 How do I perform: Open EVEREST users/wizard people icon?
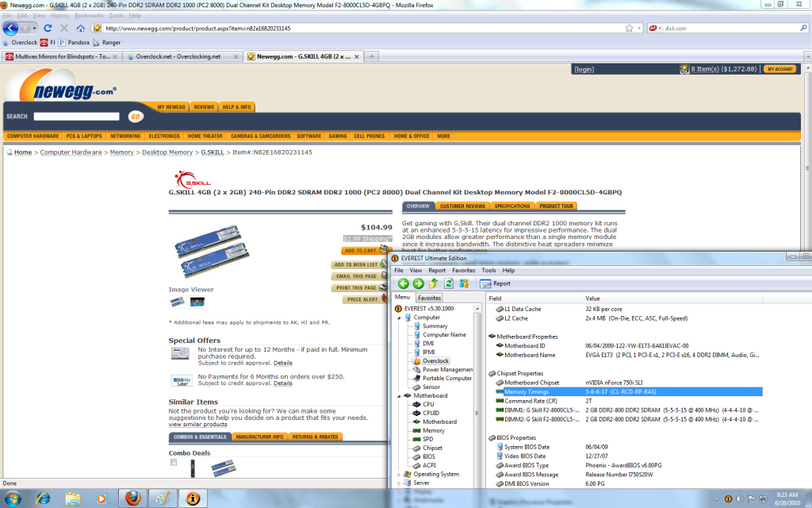click(463, 283)
